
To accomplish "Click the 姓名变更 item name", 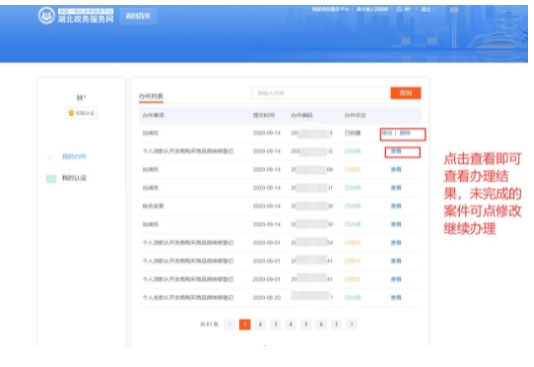I will point(153,206).
